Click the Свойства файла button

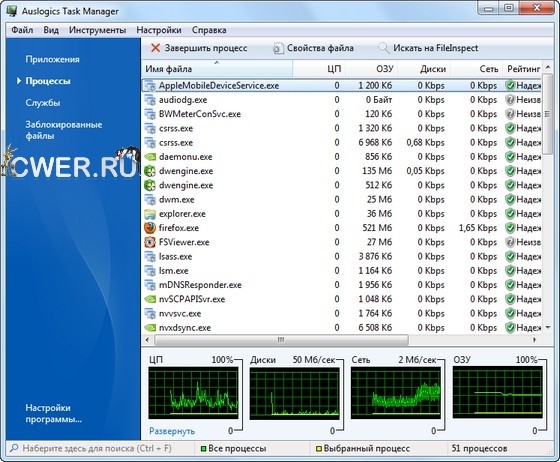(x=314, y=48)
